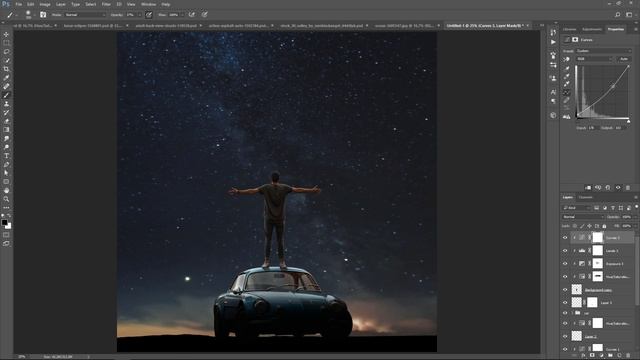Viewport: 640px width, 360px height.
Task: Click the Auto button in Curves
Action: [x=624, y=59]
